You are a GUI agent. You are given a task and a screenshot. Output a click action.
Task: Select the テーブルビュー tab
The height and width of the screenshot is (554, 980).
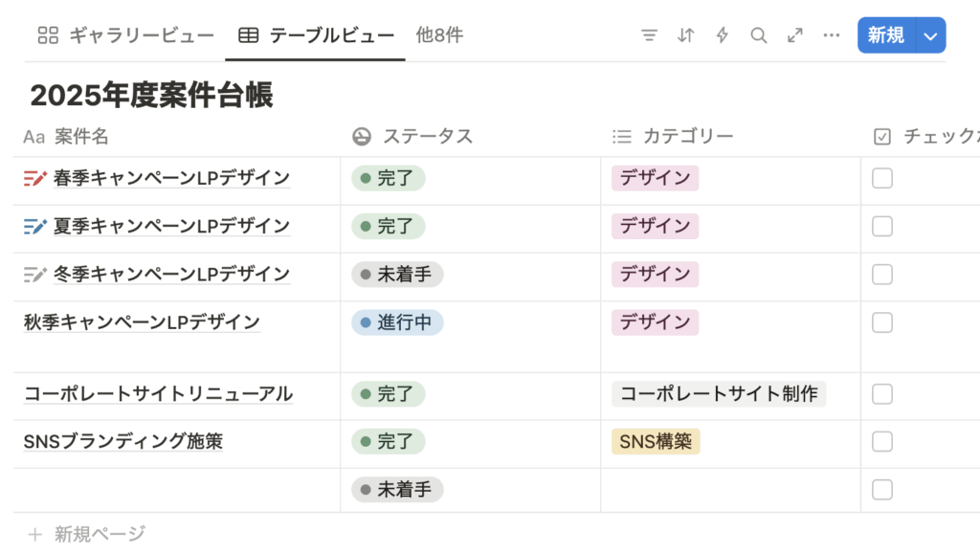click(317, 36)
